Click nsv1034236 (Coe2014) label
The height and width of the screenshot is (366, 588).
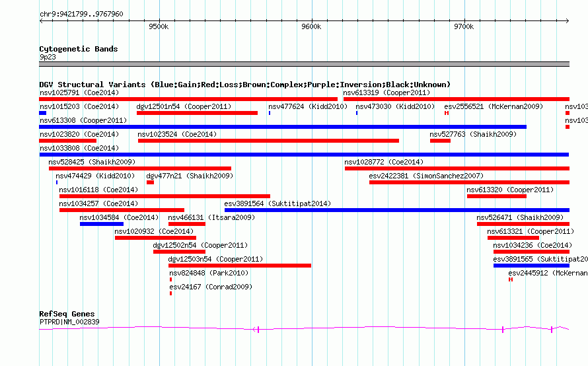(533, 245)
